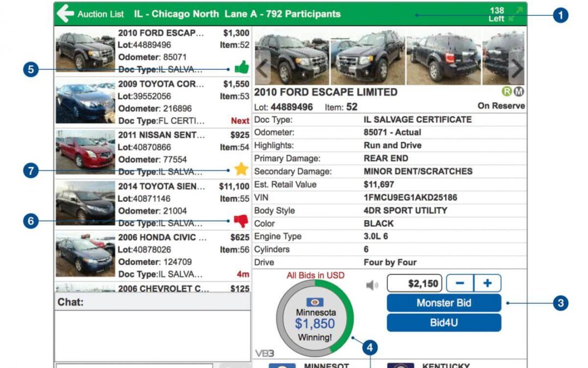Click the red thumbs-down on Toyota Sienna
Image resolution: width=588 pixels, height=368 pixels.
click(x=241, y=221)
